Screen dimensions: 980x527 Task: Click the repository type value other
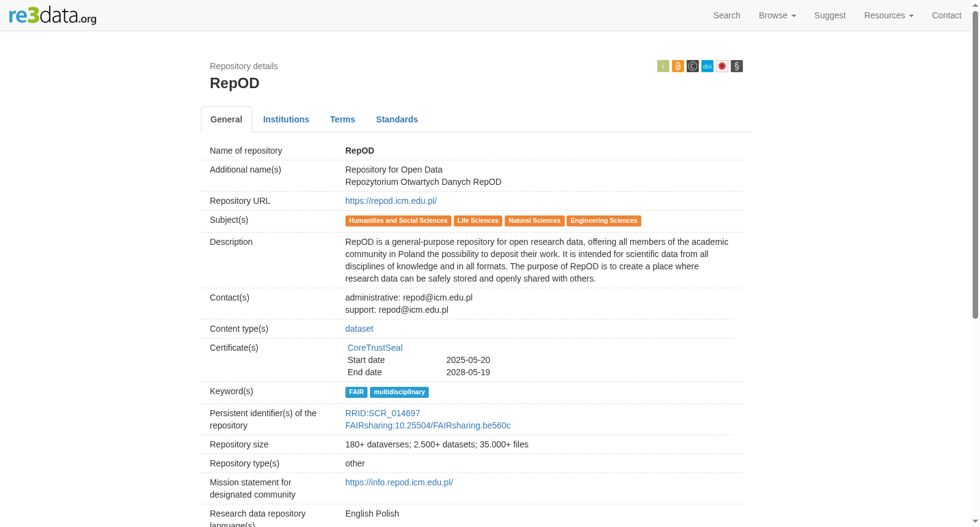coord(355,463)
